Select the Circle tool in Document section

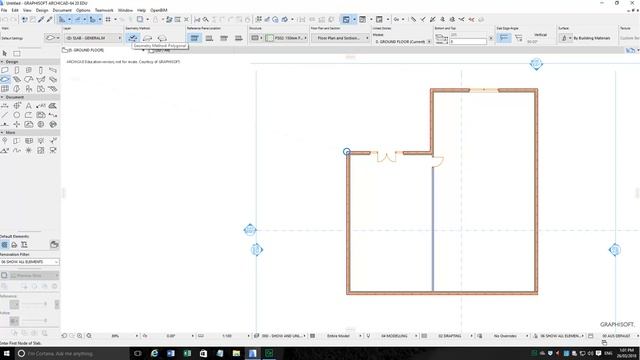(x=17, y=115)
